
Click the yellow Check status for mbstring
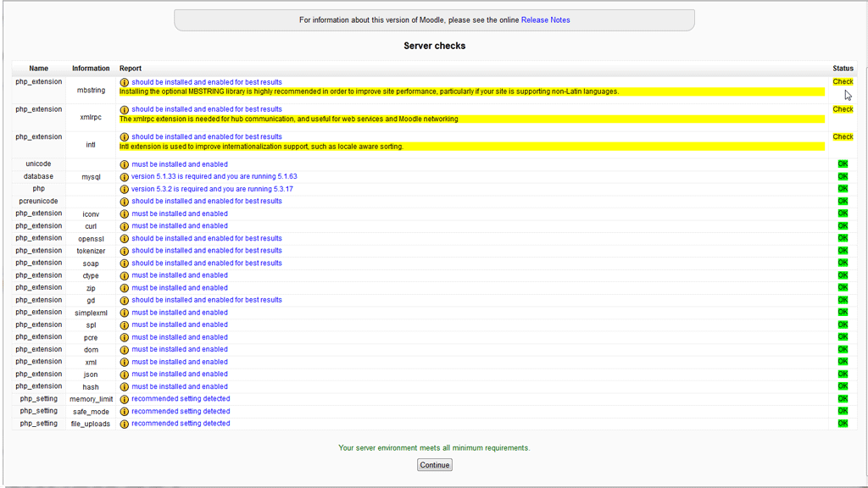coord(843,82)
